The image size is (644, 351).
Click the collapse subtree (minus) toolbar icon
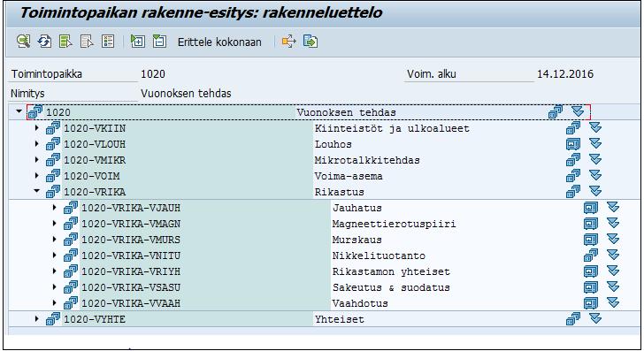159,42
